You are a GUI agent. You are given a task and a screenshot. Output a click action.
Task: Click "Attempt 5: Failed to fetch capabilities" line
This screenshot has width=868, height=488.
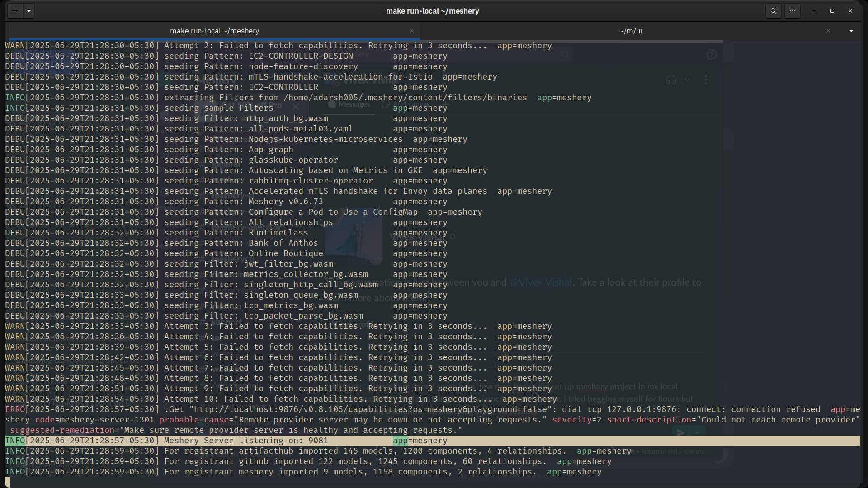tap(278, 347)
